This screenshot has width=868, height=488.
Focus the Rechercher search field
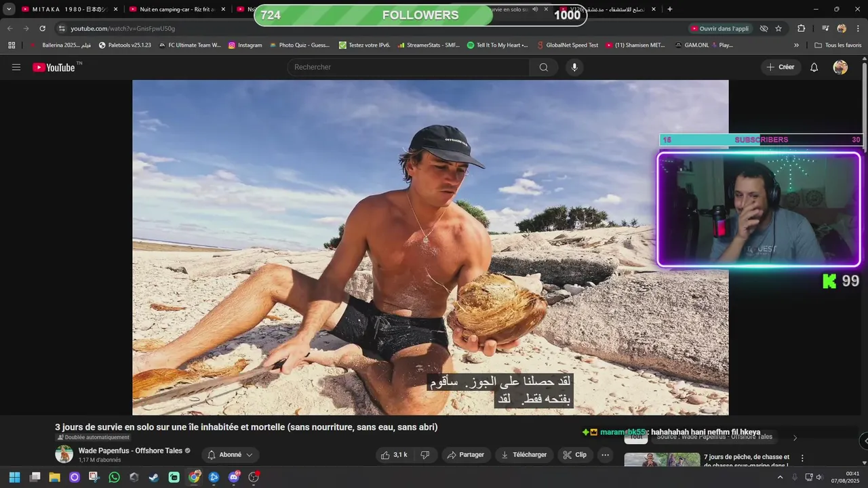coord(408,67)
